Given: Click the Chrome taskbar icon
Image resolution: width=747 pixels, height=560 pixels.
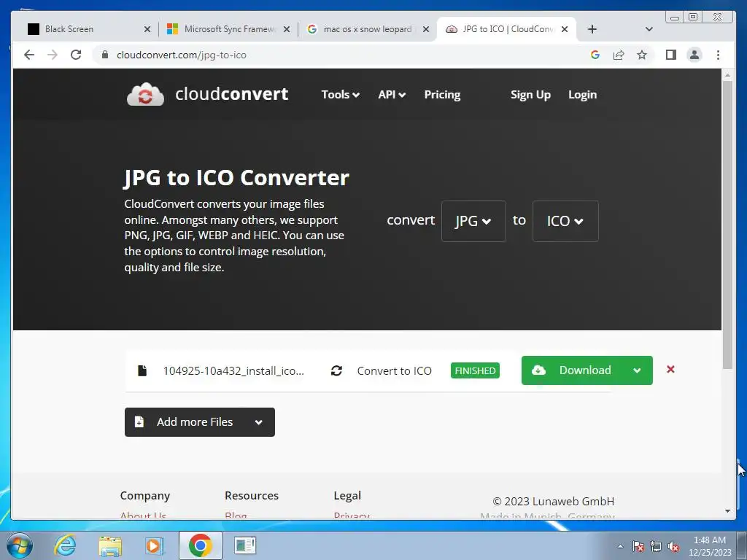Looking at the screenshot, I should point(200,545).
